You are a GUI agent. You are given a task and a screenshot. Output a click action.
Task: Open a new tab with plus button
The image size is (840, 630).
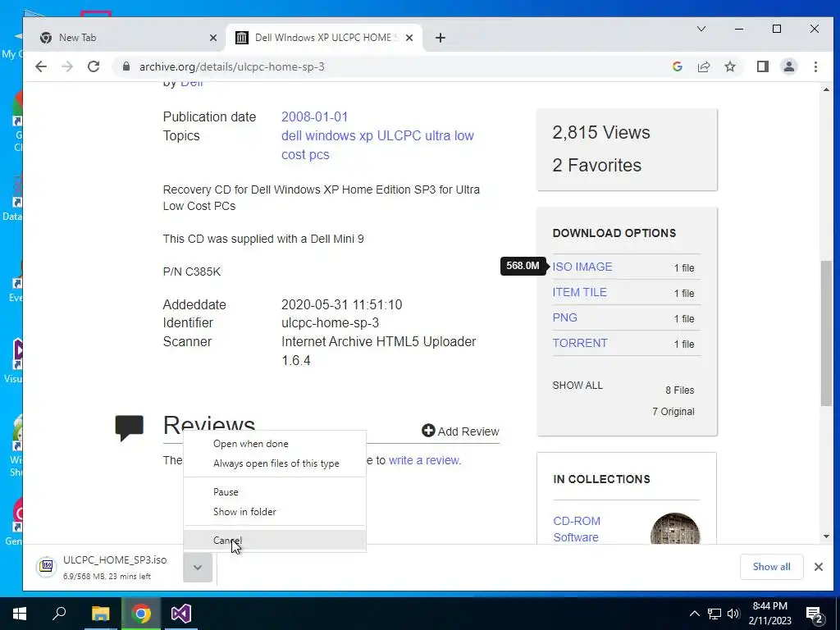pos(440,38)
